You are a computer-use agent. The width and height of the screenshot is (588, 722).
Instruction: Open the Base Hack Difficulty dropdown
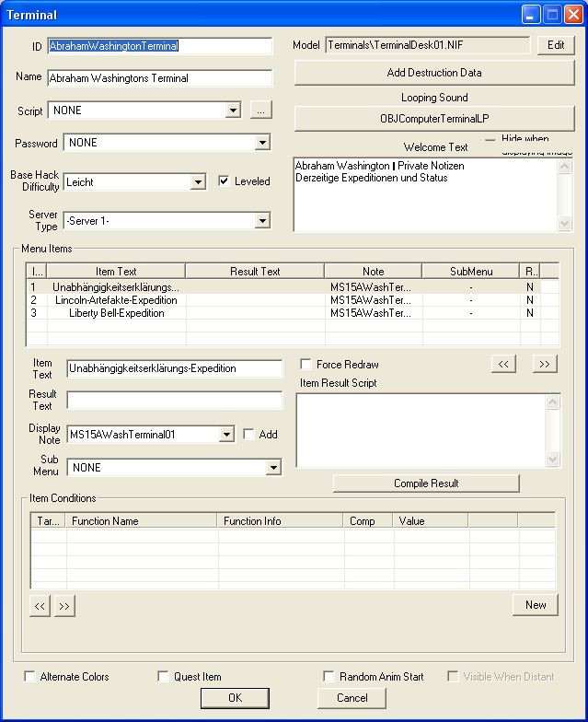198,182
